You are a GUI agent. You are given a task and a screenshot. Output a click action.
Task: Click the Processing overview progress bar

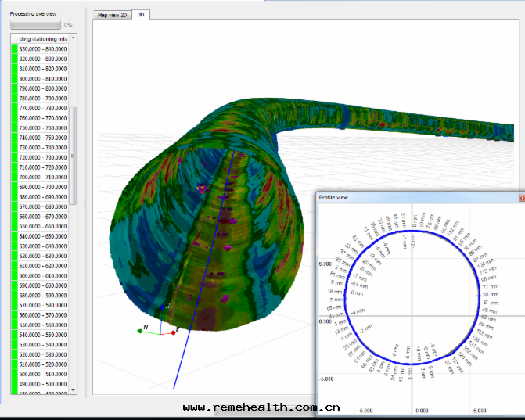pos(35,25)
